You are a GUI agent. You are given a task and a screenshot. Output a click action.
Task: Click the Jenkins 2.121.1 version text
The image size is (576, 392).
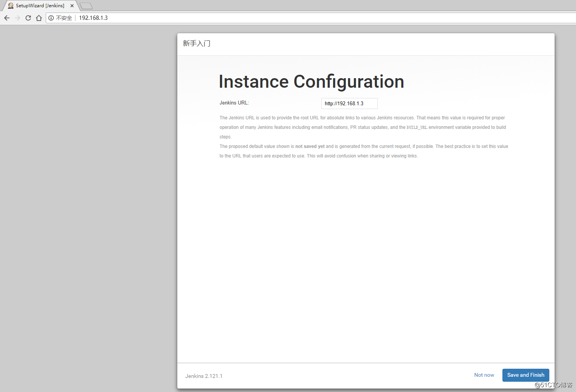(x=204, y=376)
